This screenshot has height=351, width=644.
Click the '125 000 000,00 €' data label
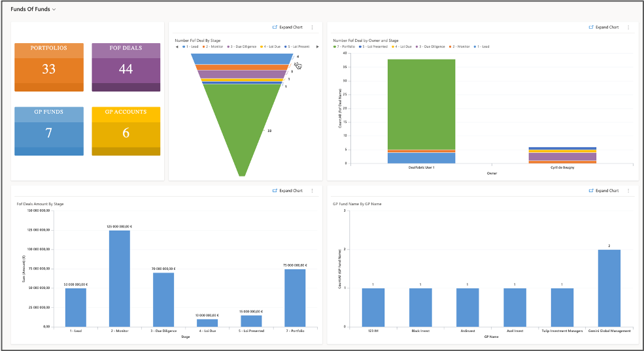(x=120, y=227)
